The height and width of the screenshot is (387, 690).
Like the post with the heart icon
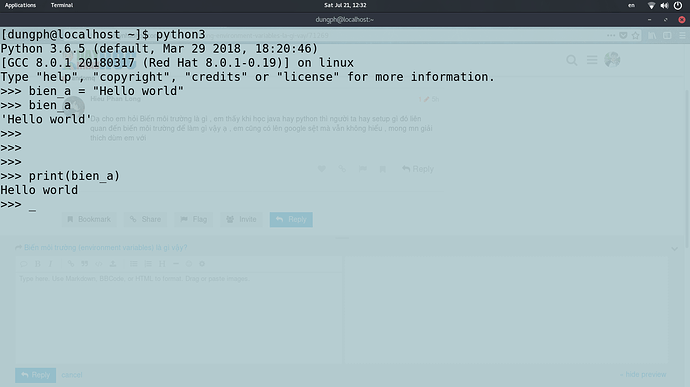pyautogui.click(x=322, y=169)
